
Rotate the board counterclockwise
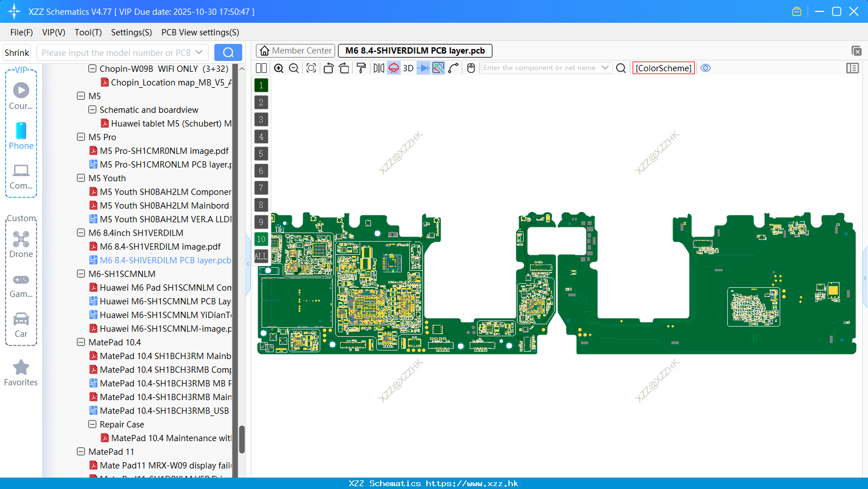[328, 68]
